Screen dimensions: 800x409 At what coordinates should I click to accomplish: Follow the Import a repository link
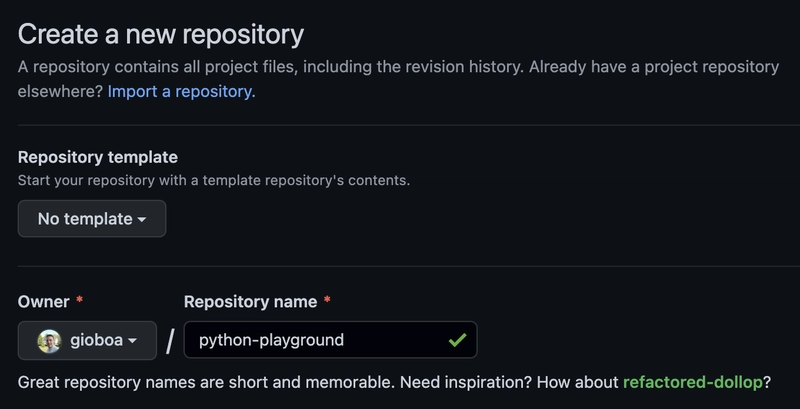181,92
